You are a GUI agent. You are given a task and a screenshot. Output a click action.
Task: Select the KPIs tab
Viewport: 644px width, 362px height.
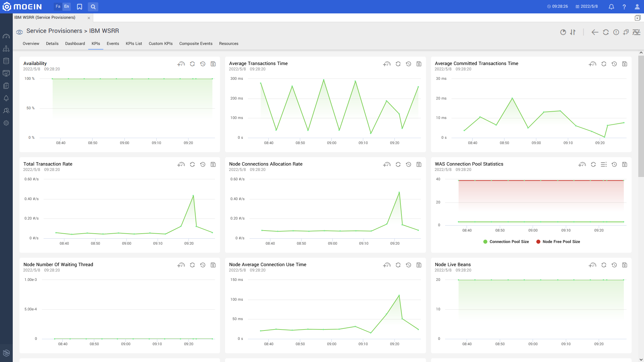pos(96,43)
